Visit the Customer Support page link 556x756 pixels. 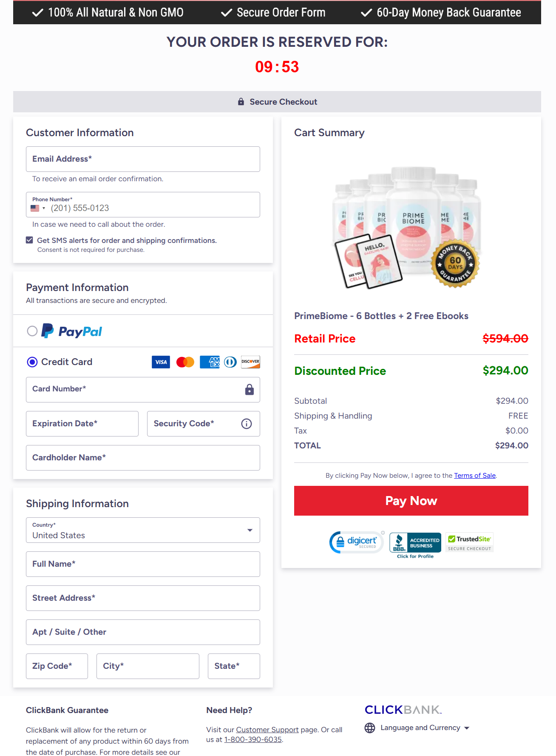click(267, 729)
